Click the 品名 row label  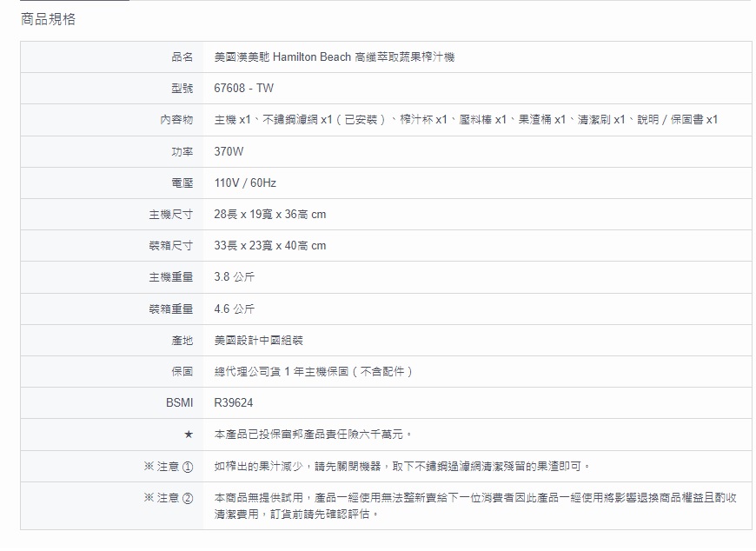pos(182,57)
